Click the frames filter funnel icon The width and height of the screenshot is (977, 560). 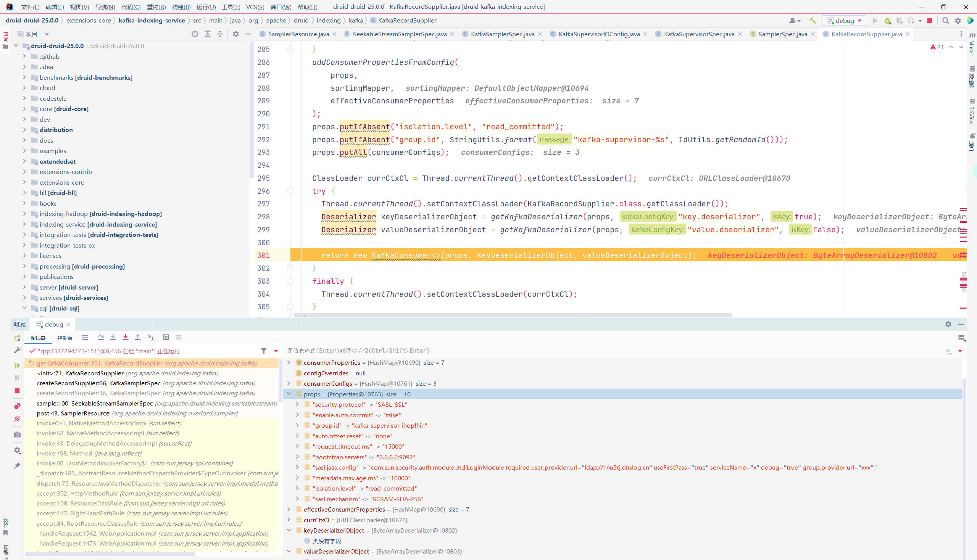[x=264, y=351]
